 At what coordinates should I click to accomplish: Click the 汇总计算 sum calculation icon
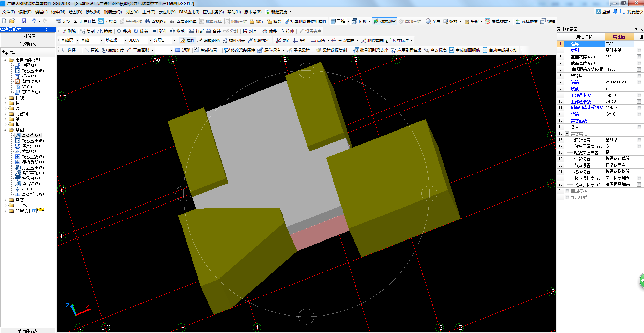pos(84,21)
